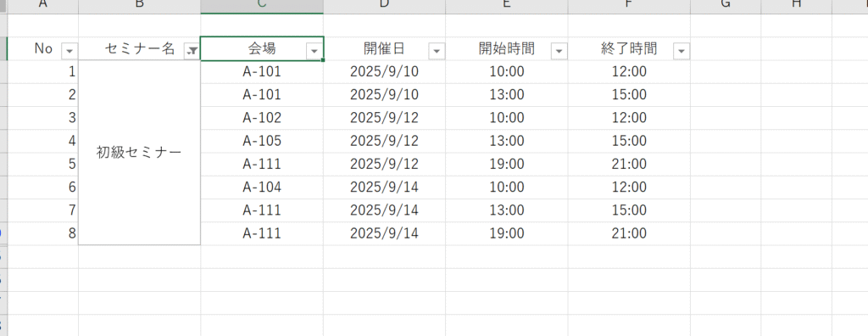Select column H header

tap(797, 6)
